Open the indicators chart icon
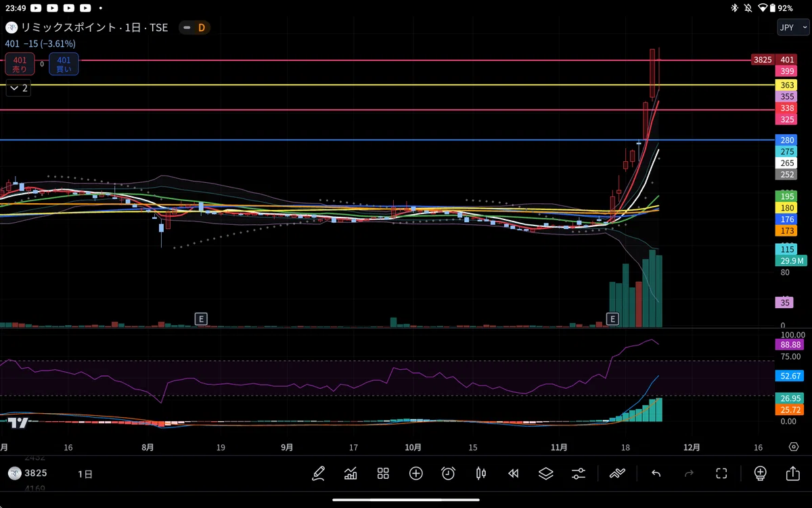Image resolution: width=812 pixels, height=508 pixels. click(351, 473)
